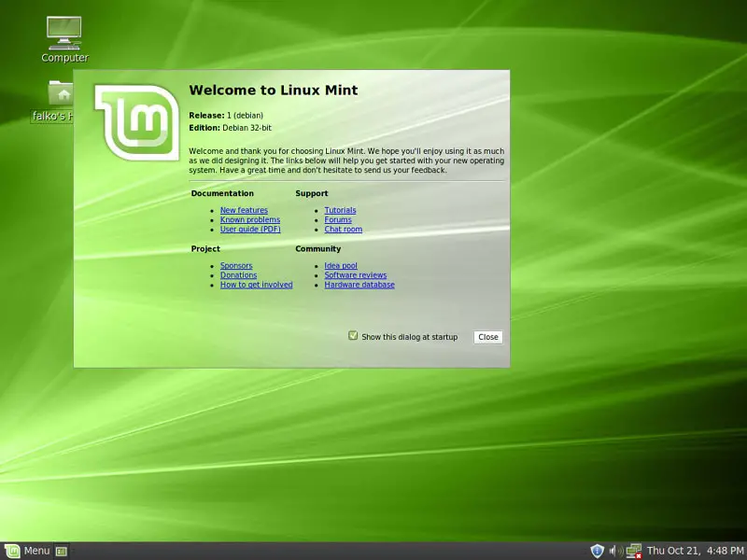
Task: Uncheck Show this dialog at startup
Action: pyautogui.click(x=353, y=336)
